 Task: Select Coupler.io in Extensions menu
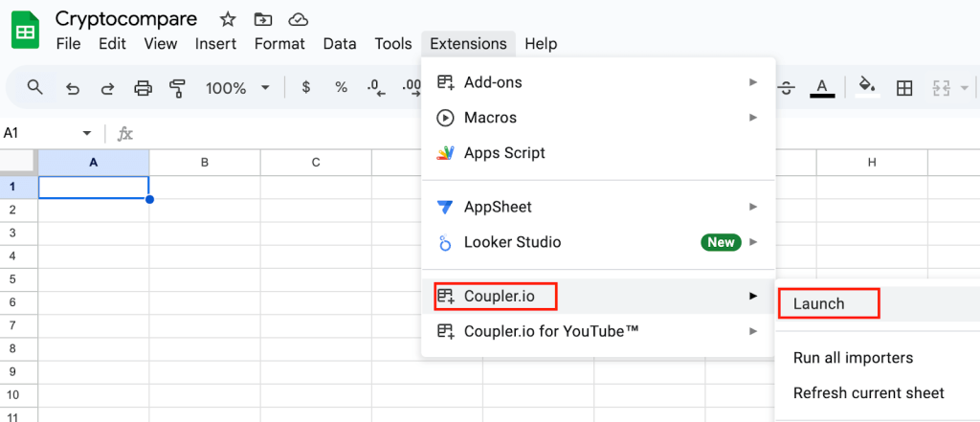(598, 296)
